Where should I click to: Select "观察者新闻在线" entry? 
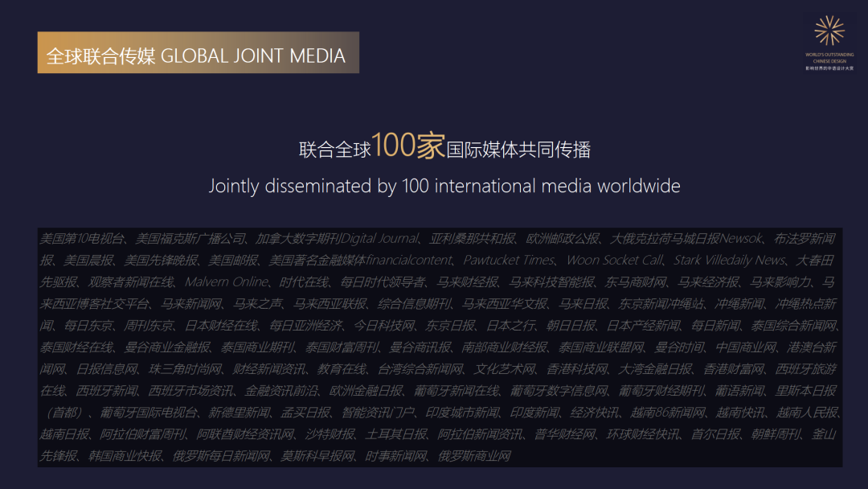(x=131, y=281)
